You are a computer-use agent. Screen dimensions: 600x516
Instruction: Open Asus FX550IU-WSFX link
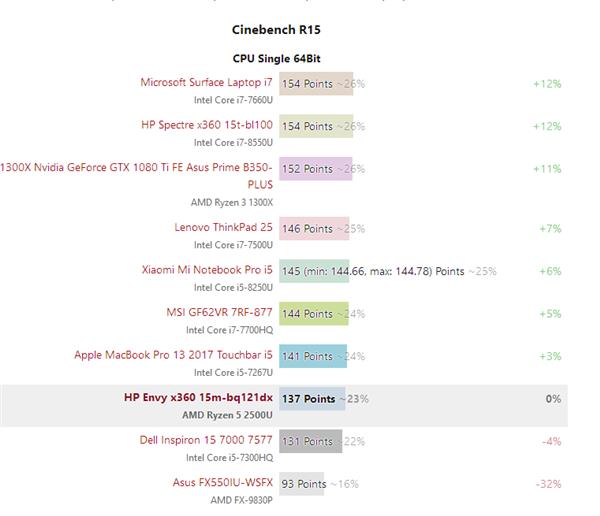pyautogui.click(x=223, y=482)
